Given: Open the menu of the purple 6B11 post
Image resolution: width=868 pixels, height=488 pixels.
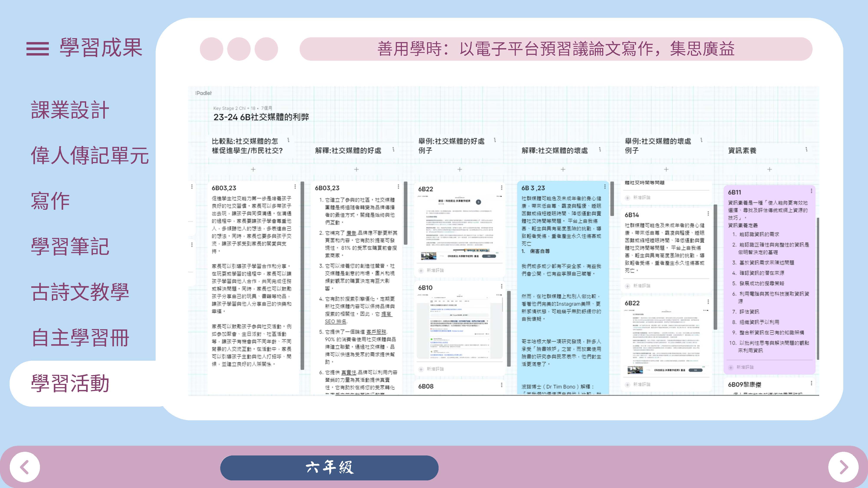Looking at the screenshot, I should point(811,191).
